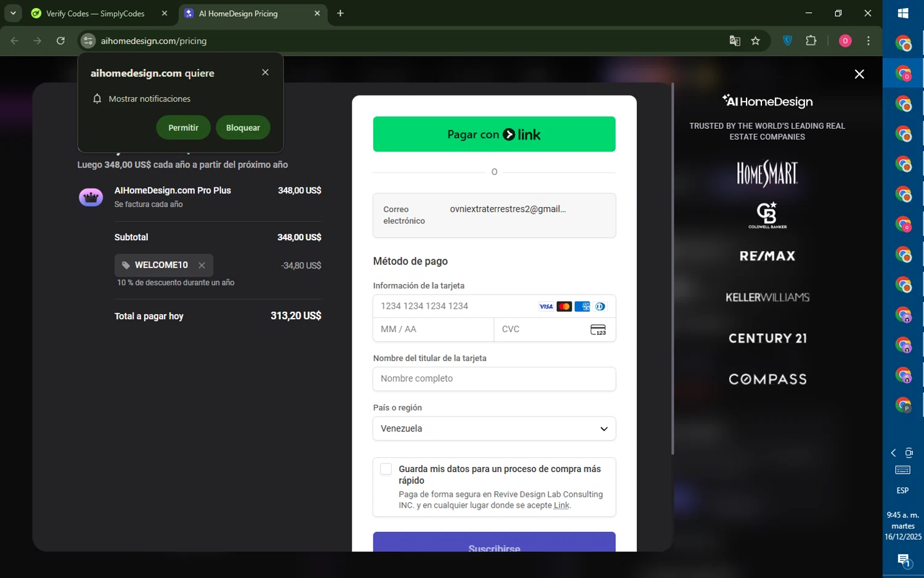
Task: Open the translate page icon
Action: pos(734,41)
